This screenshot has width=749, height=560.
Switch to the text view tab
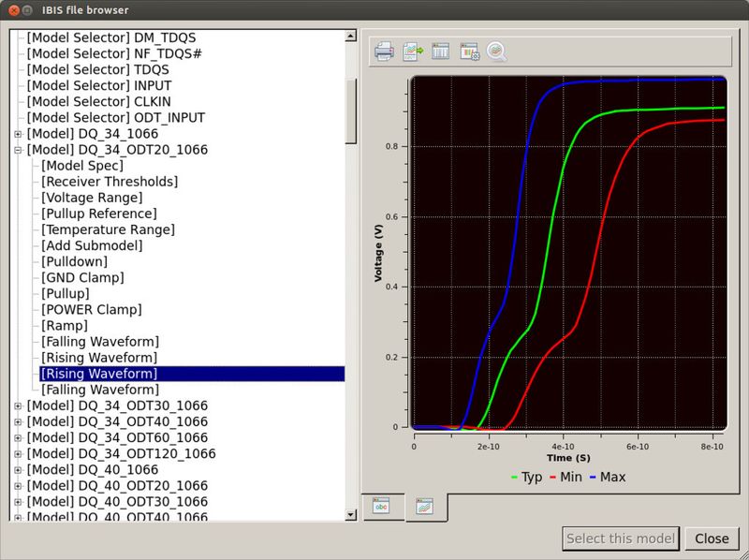pos(381,506)
